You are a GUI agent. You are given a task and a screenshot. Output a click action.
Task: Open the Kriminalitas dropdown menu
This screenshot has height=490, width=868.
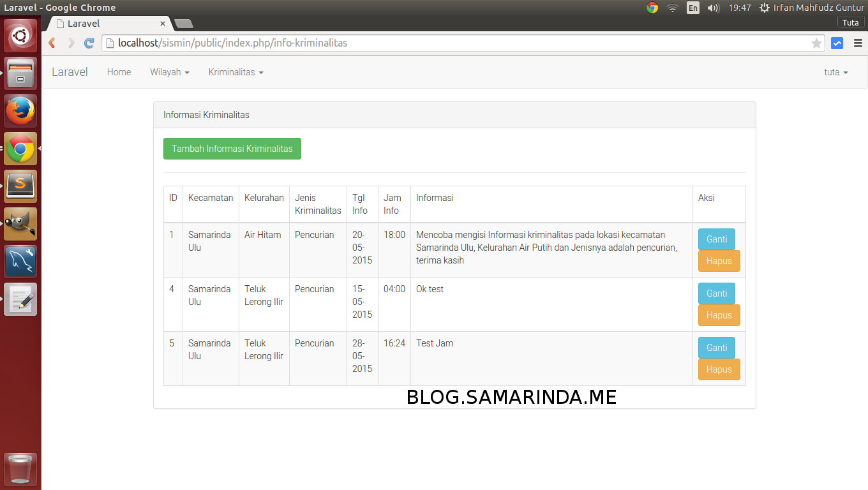tap(236, 72)
